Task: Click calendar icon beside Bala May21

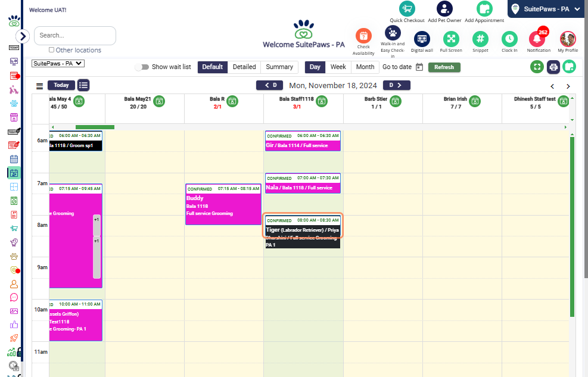Action: click(x=160, y=101)
